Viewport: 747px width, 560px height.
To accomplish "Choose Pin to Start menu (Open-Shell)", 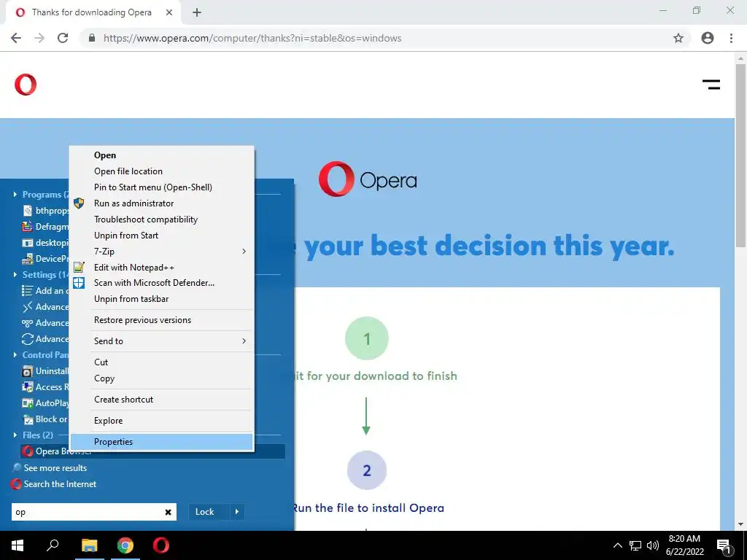I will 162,187.
